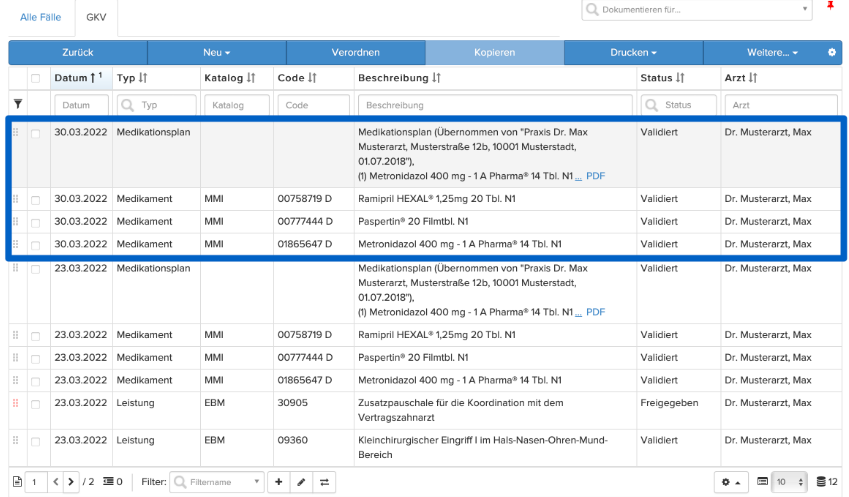Viewport: 849px width, 497px height.
Task: Click the Zurück button
Action: [78, 53]
